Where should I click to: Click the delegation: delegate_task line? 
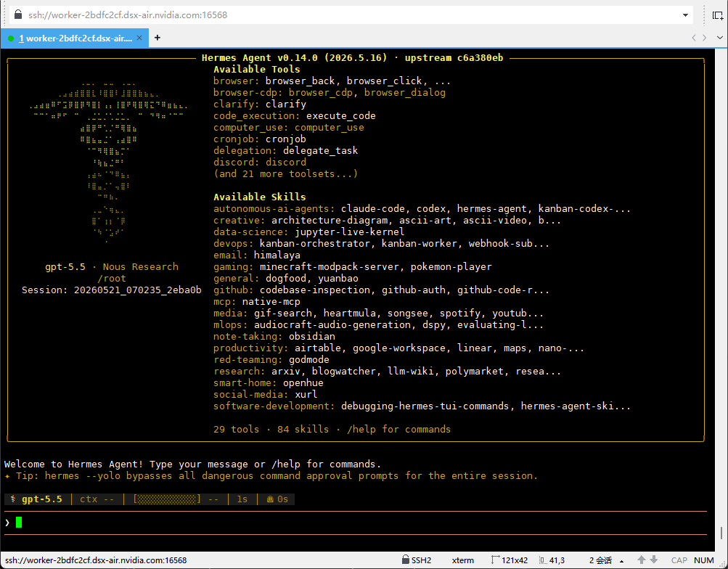pyautogui.click(x=285, y=150)
